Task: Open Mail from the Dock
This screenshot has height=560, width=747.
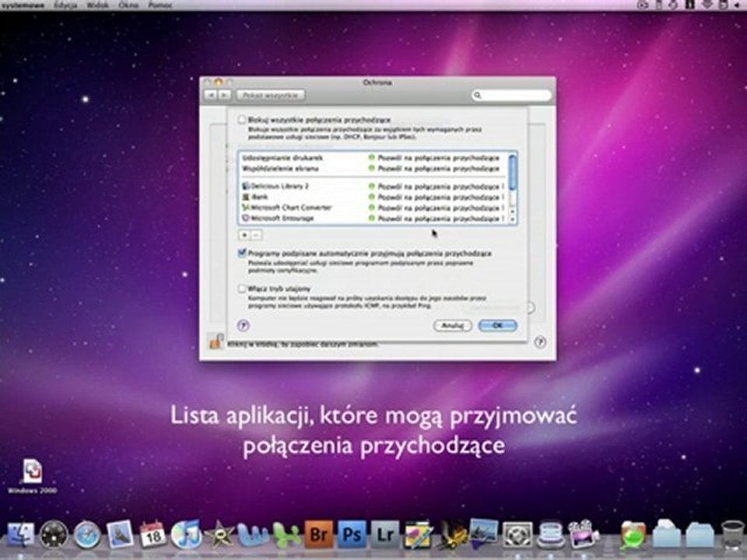Action: point(120,534)
